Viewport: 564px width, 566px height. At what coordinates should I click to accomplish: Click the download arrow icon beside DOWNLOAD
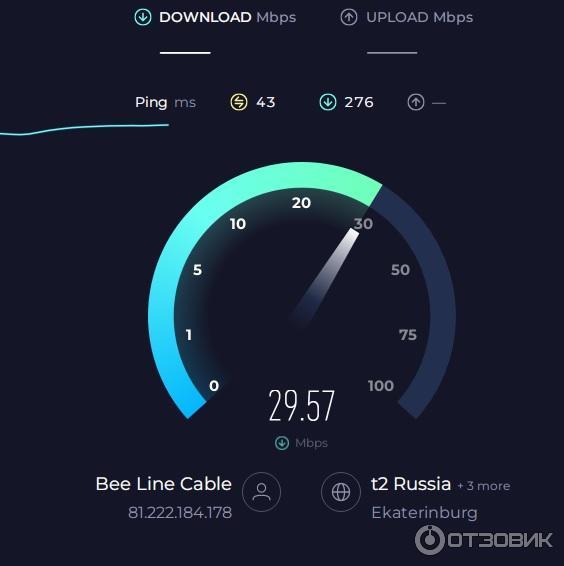click(x=143, y=17)
